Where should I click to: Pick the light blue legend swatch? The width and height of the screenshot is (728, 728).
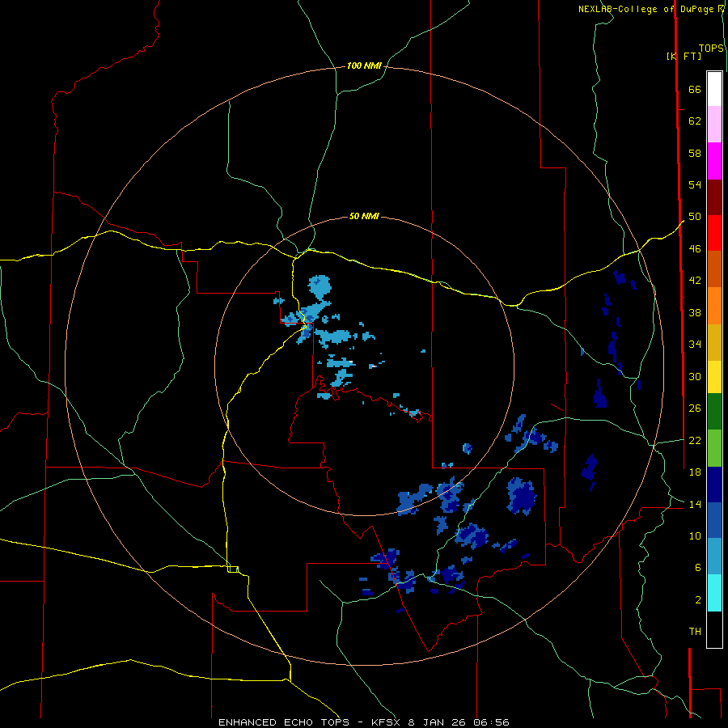[714, 557]
